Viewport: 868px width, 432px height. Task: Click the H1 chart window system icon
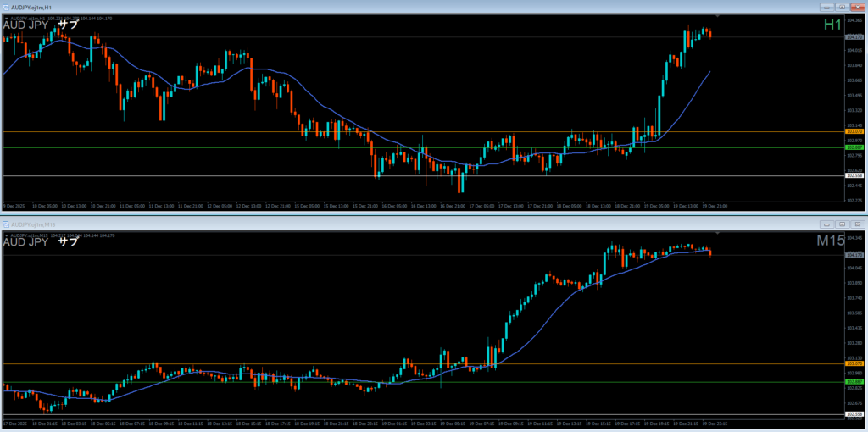6,7
